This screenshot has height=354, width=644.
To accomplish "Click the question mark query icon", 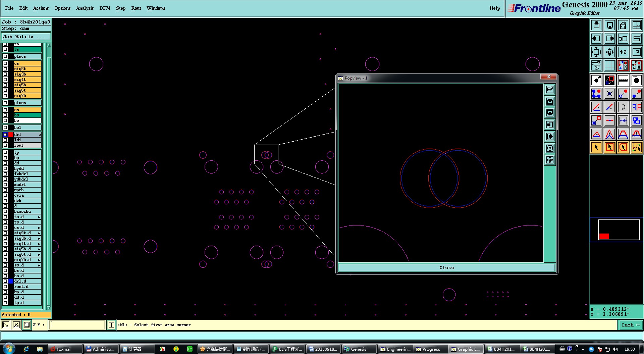I will coord(637,52).
